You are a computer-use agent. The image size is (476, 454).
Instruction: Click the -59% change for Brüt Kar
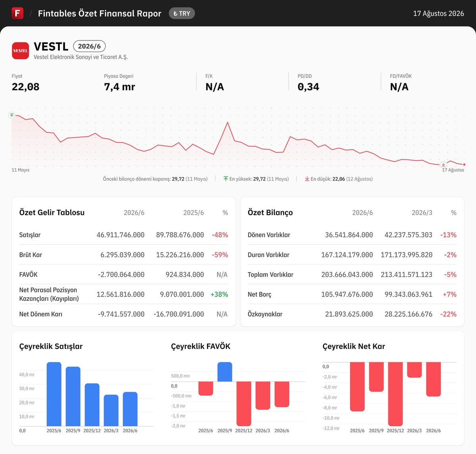tap(220, 255)
